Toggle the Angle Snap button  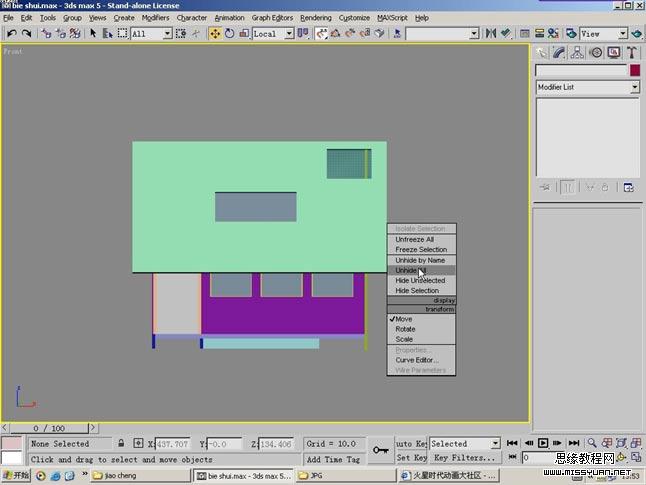[336, 33]
